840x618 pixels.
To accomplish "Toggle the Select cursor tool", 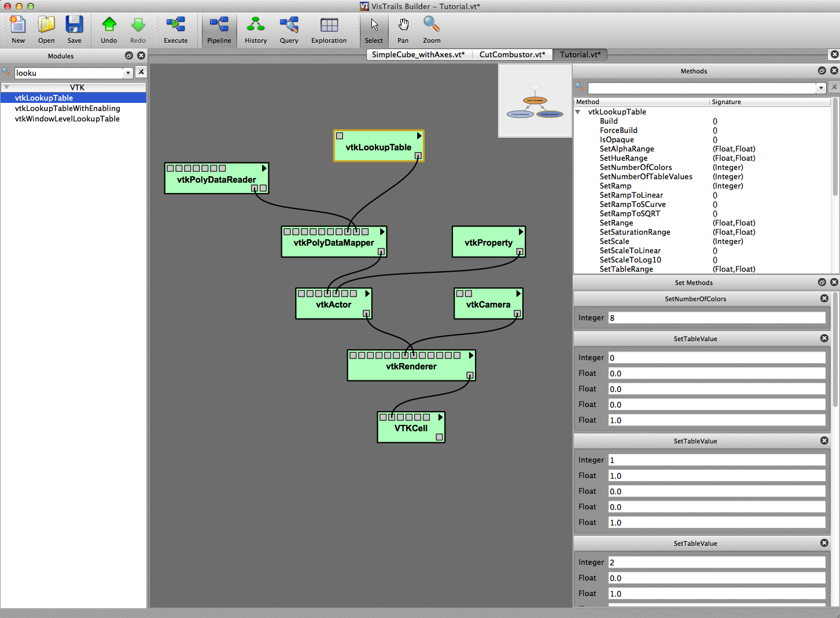I will pyautogui.click(x=374, y=25).
